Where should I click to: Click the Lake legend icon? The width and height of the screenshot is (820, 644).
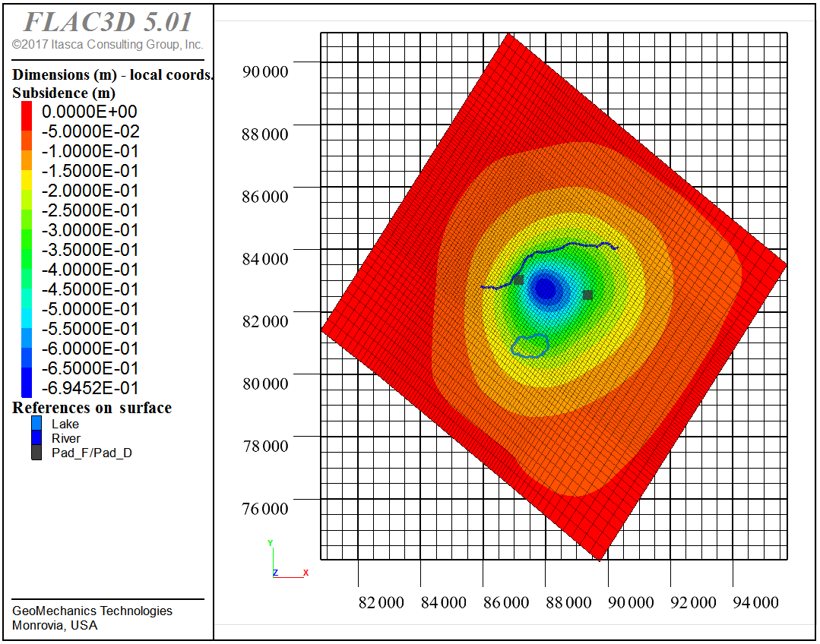[36, 424]
